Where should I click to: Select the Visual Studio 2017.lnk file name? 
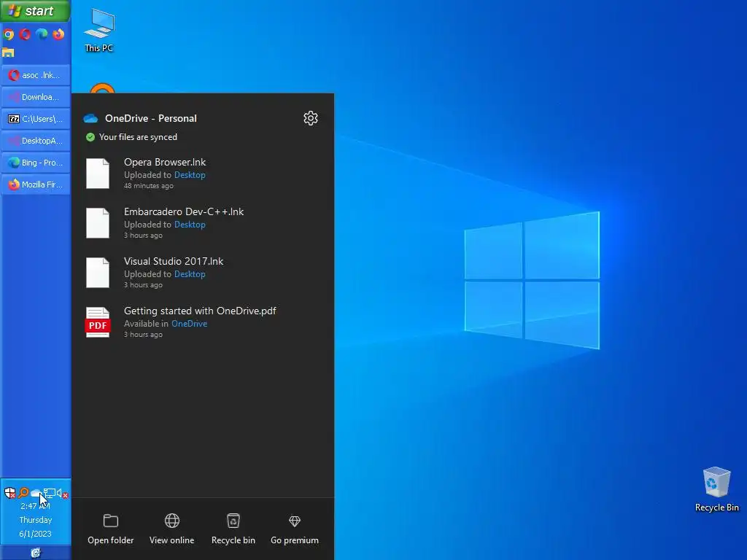pos(174,261)
